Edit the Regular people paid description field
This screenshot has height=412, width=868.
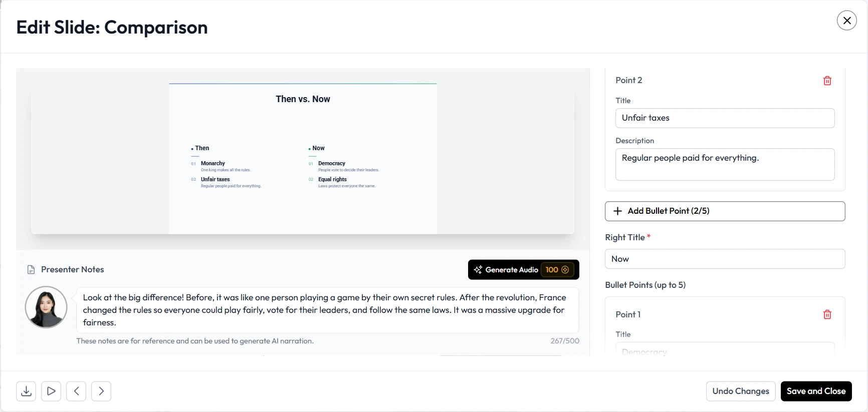(725, 164)
